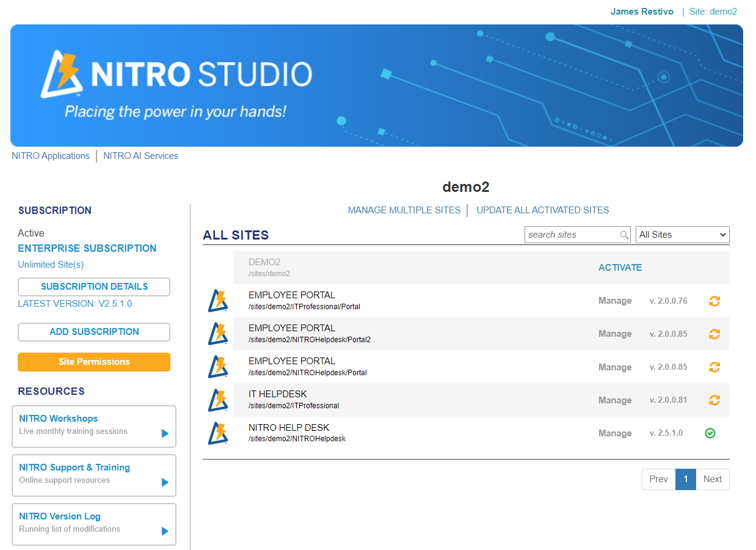Go to the Next page of sites
This screenshot has height=550, width=756.
pyautogui.click(x=712, y=479)
